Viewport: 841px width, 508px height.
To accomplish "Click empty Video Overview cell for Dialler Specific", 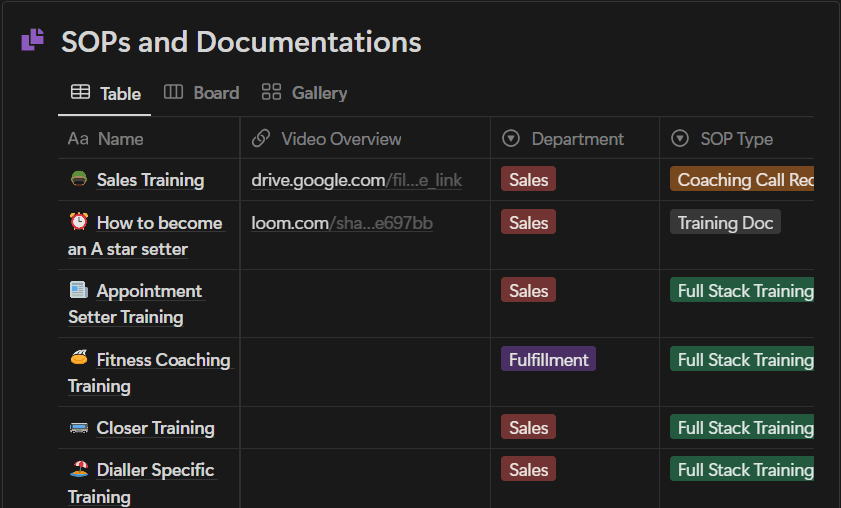I will (365, 478).
